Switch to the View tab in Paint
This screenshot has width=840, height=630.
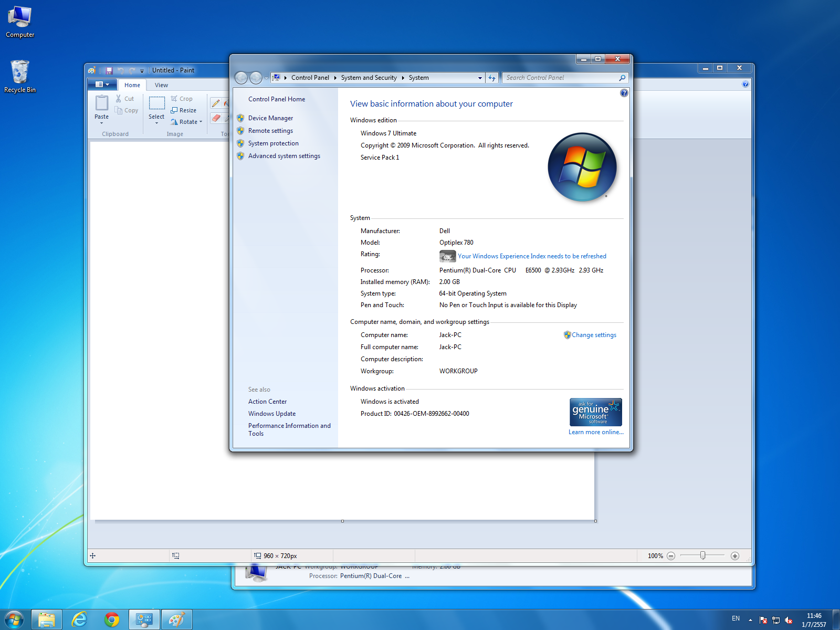tap(161, 85)
